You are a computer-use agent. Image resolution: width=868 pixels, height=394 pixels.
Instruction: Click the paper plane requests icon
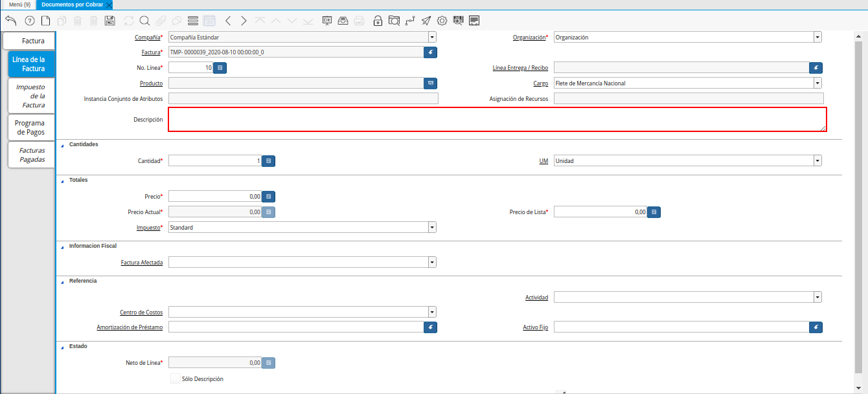pyautogui.click(x=426, y=21)
